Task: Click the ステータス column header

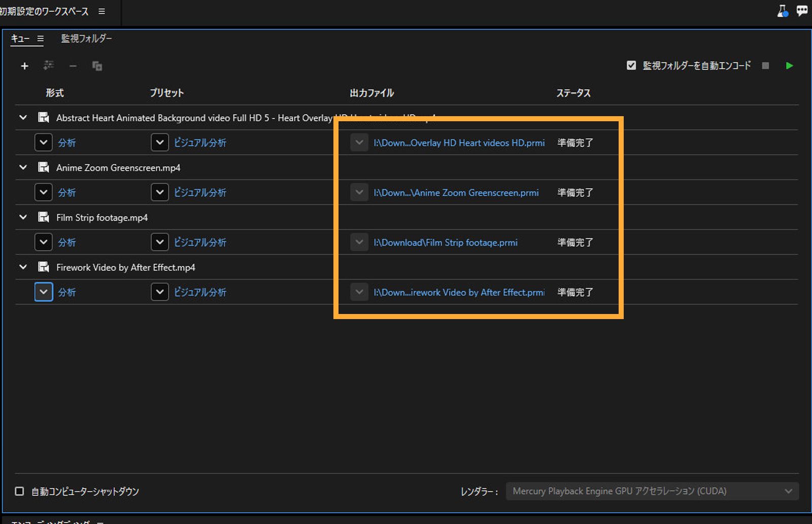Action: 573,93
